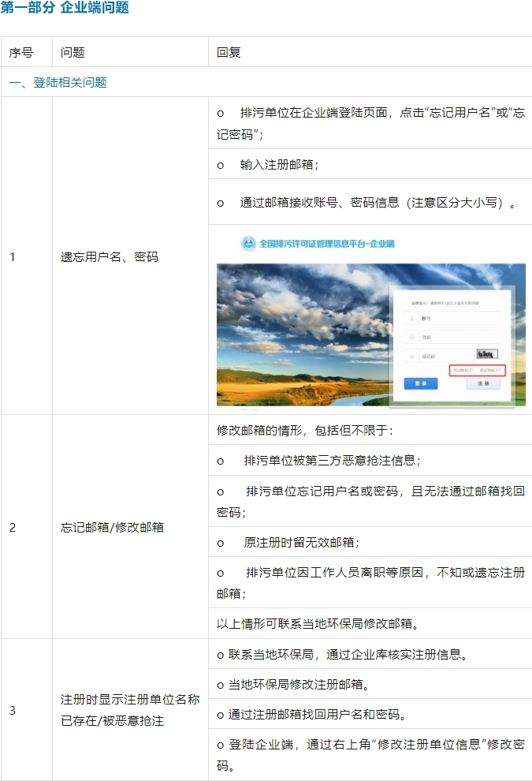Click the line about 点击“忘记用户名”或“忘记密码”

[370, 124]
